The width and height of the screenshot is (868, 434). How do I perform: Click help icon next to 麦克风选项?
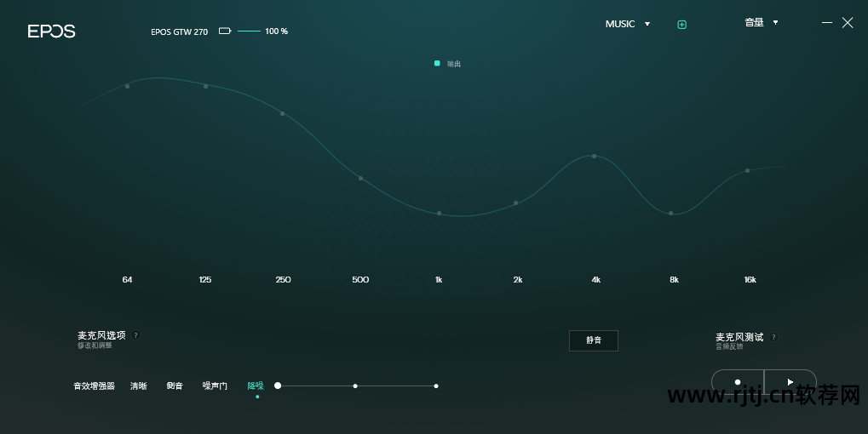pyautogui.click(x=135, y=335)
